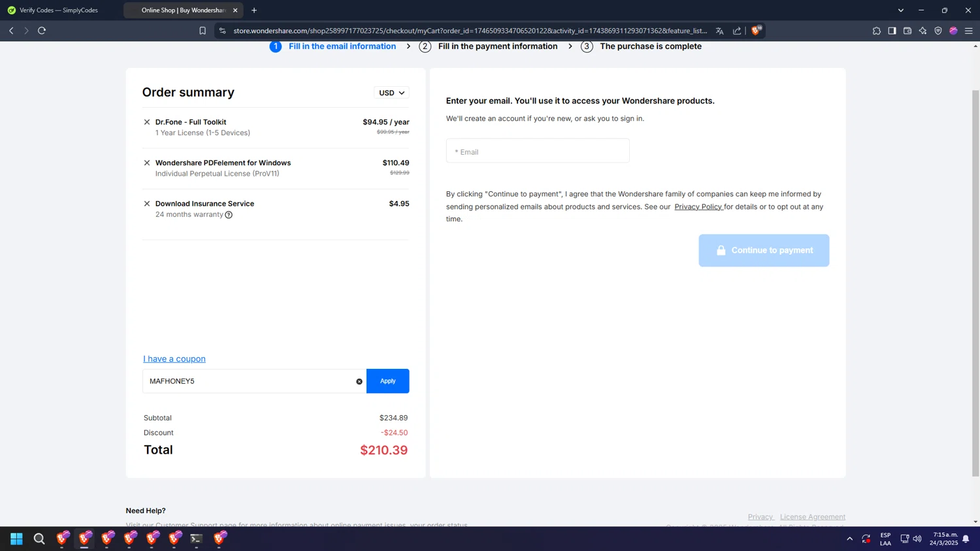Viewport: 980px width, 551px height.
Task: Select 'The purchase is complete' step
Action: [642, 46]
